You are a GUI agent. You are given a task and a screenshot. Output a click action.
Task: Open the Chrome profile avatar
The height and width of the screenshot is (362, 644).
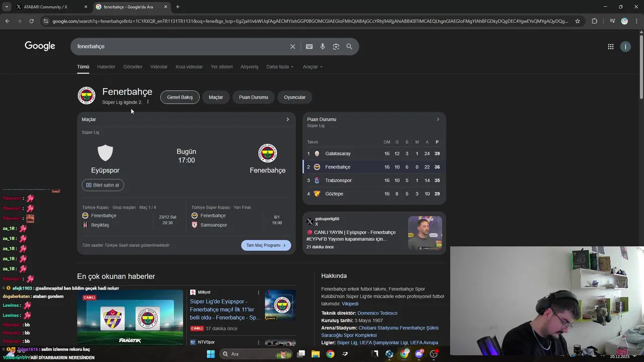click(624, 21)
